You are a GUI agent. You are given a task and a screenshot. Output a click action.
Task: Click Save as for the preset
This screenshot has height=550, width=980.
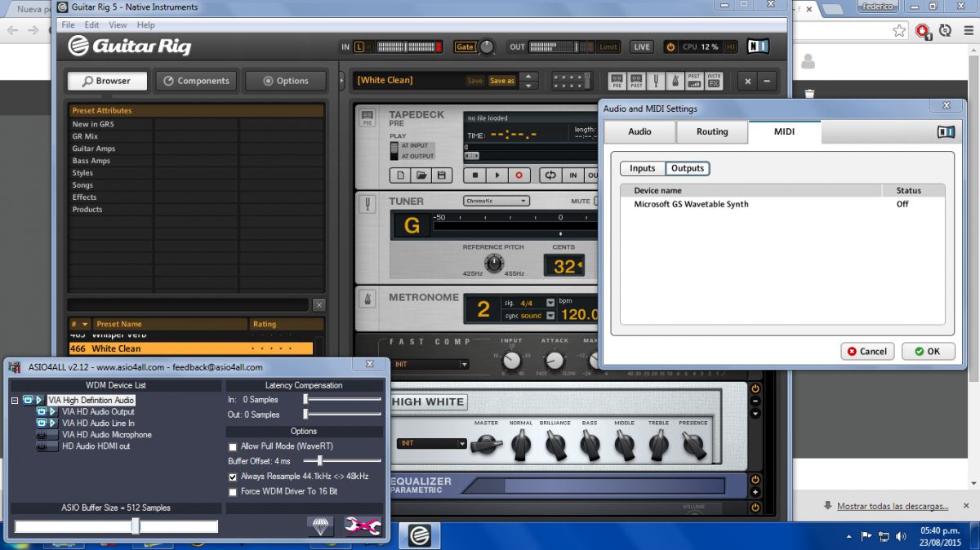pos(501,81)
